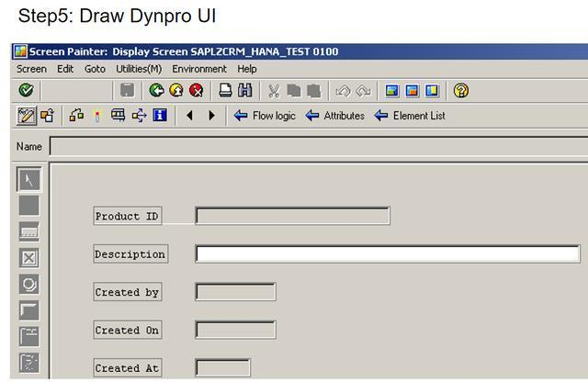
Task: Click the white Description input field
Action: tap(388, 253)
